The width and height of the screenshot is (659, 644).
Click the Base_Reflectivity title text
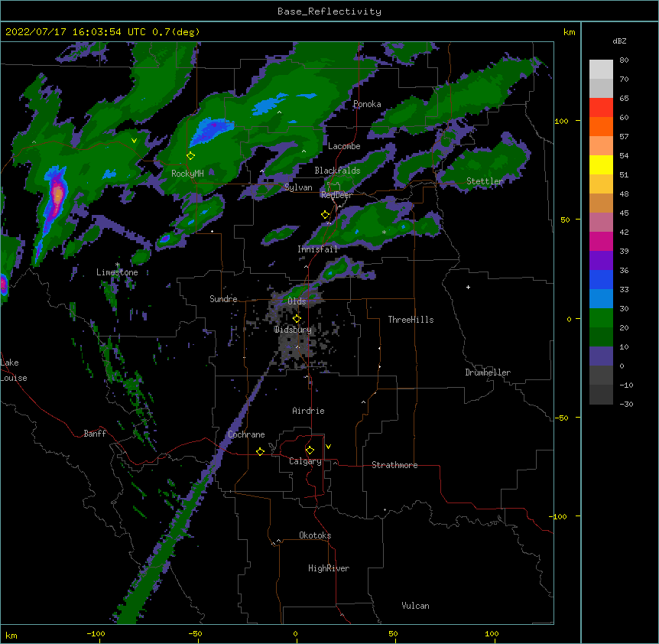[x=329, y=11]
